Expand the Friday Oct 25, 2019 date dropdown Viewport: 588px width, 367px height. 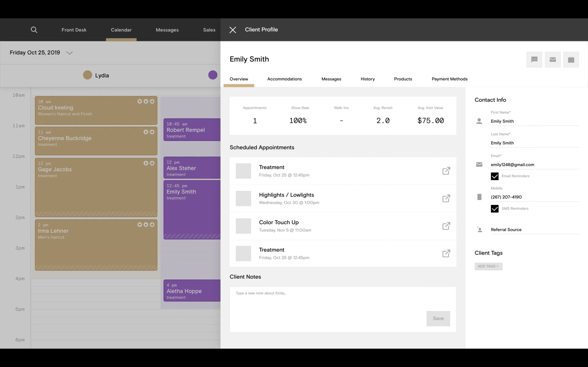[69, 53]
